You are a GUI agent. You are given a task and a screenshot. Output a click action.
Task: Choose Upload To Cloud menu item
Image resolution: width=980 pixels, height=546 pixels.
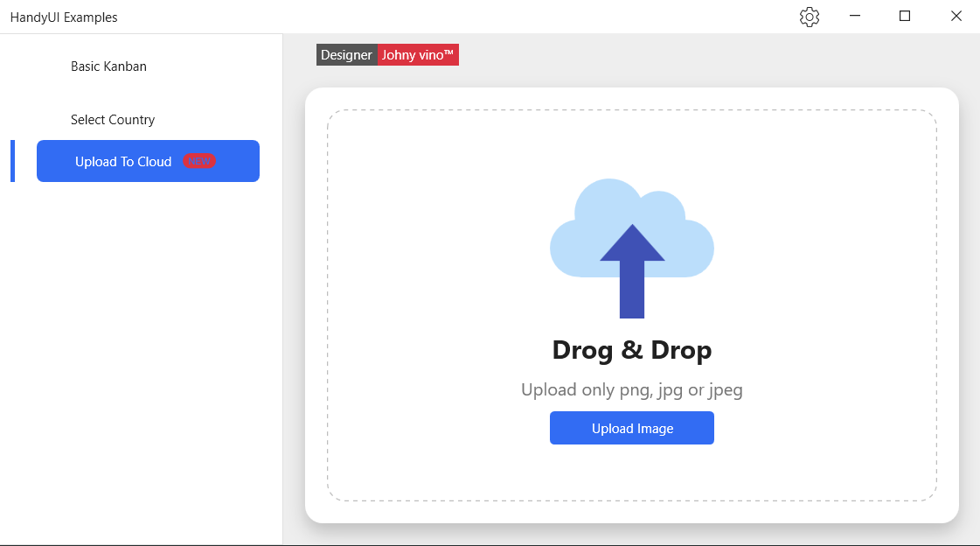click(x=148, y=161)
